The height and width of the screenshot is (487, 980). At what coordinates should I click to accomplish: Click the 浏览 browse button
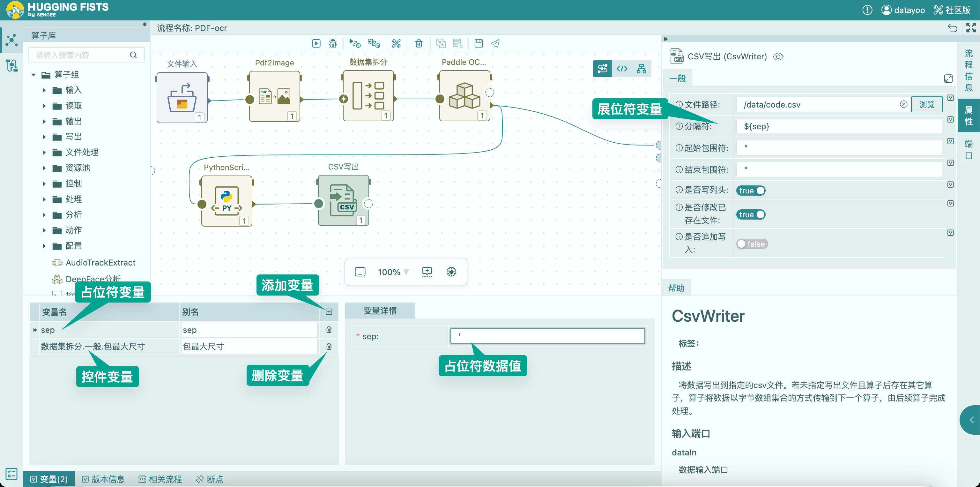click(x=926, y=105)
